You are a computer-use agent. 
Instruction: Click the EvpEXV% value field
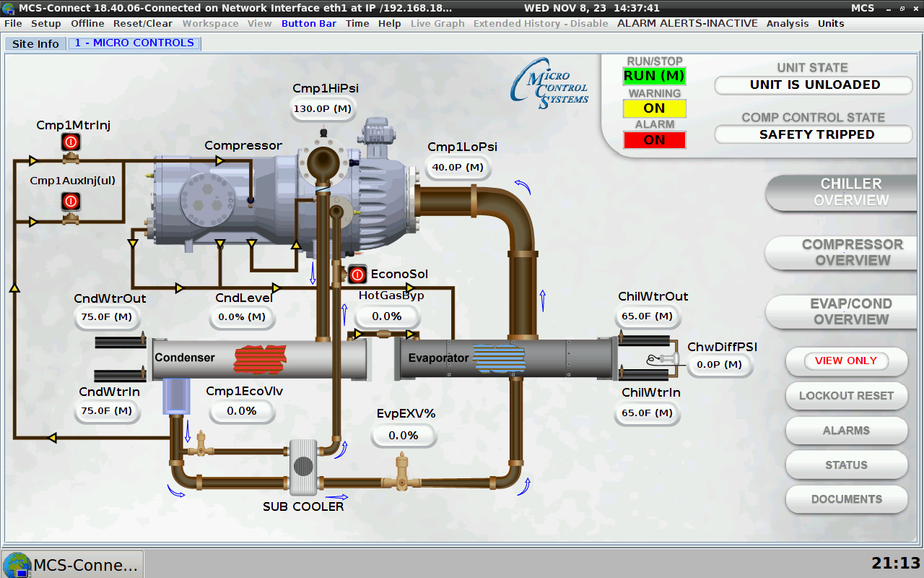(x=404, y=436)
